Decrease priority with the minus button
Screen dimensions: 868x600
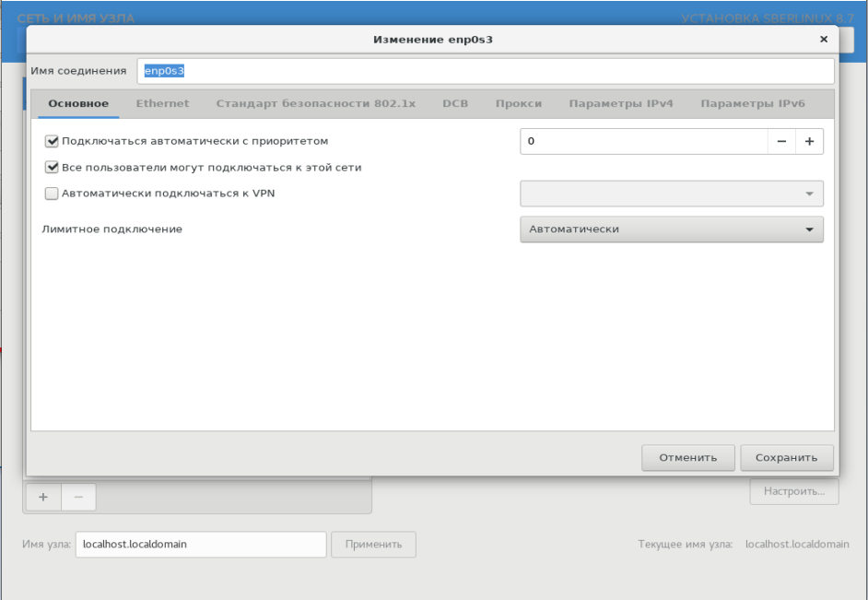click(x=781, y=141)
